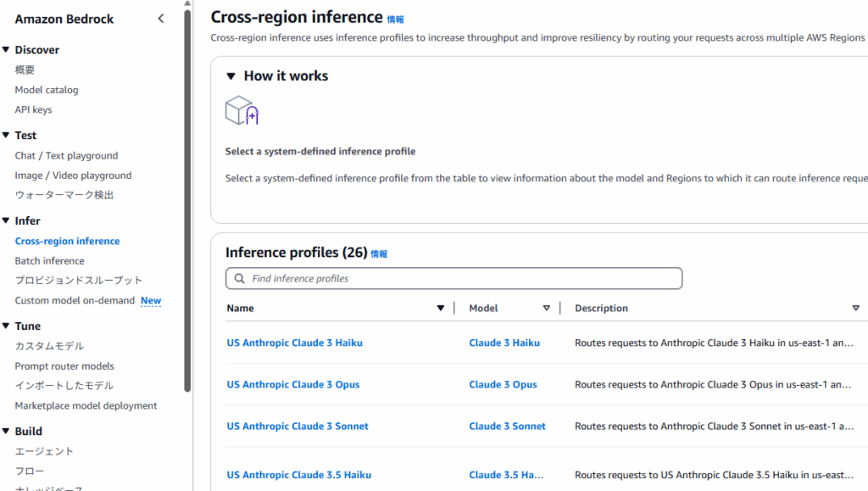The height and width of the screenshot is (491, 868).
Task: Open US Anthropic Claude 3 Opus profile
Action: tap(292, 384)
